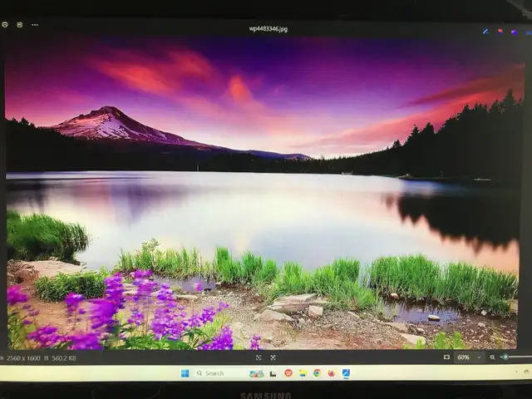Open the Windows Start menu
The width and height of the screenshot is (532, 399).
185,373
